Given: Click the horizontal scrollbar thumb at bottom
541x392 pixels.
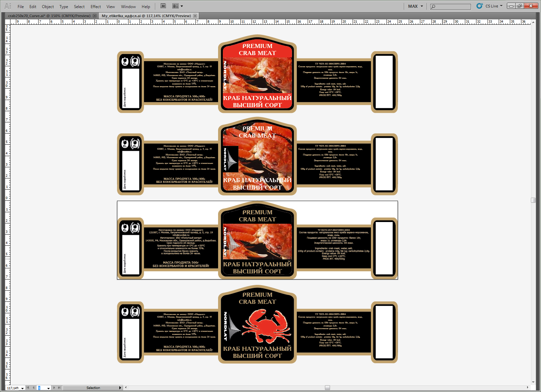Looking at the screenshot, I should tap(327, 388).
